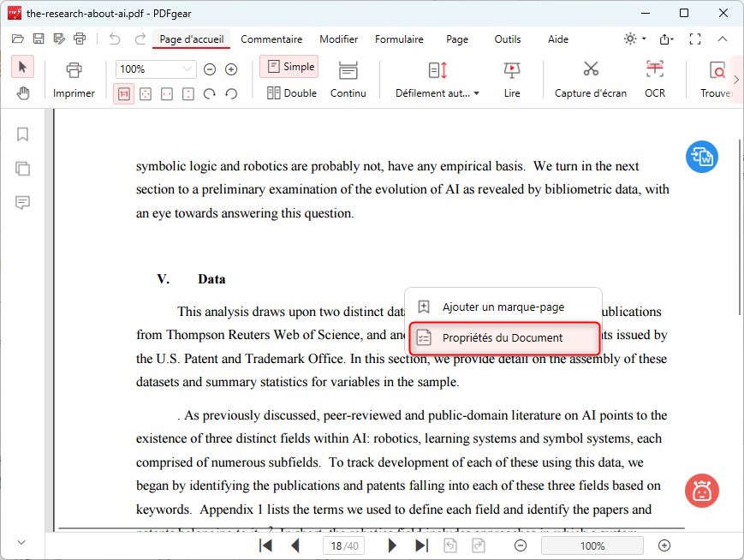Viewport: 744px width, 560px height.
Task: Open the Page d'accueil tab
Action: pos(192,39)
